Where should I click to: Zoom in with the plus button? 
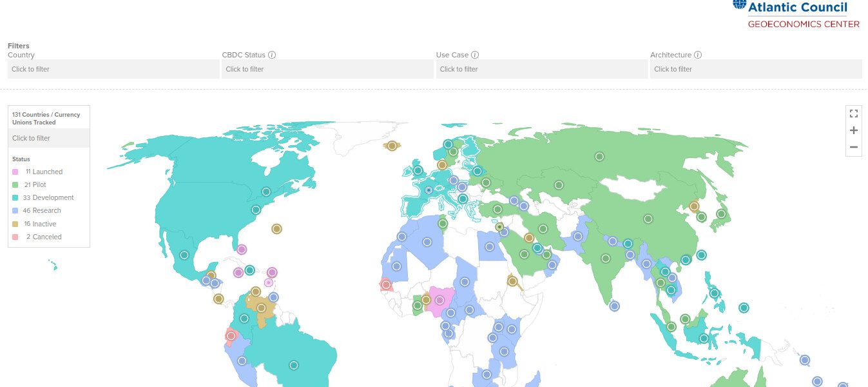pos(853,130)
